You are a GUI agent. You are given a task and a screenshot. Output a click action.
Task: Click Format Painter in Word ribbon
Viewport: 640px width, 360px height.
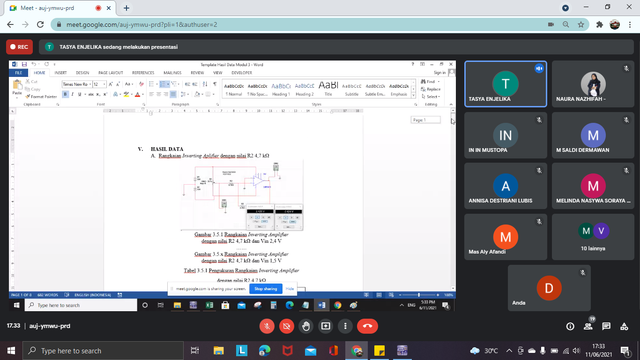coord(41,97)
